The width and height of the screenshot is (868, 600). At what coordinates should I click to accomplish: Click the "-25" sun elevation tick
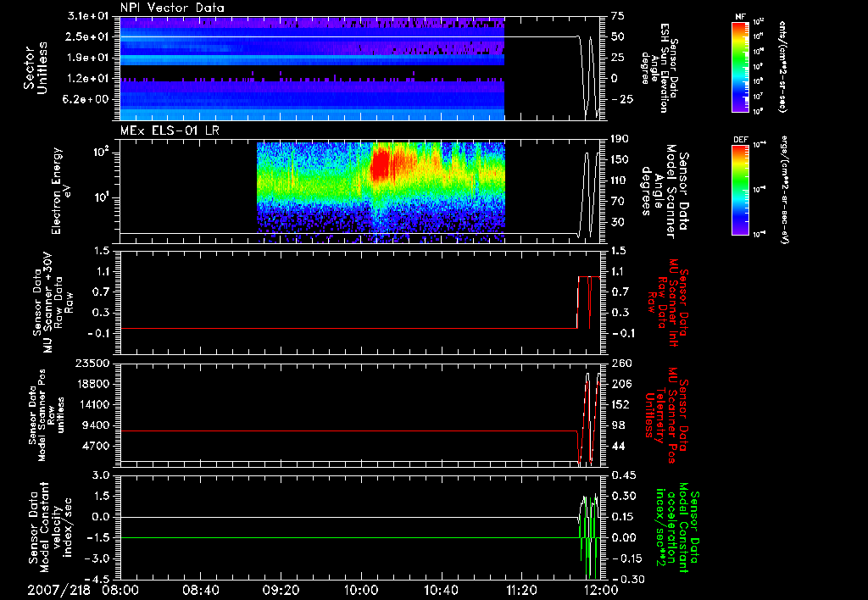point(621,100)
